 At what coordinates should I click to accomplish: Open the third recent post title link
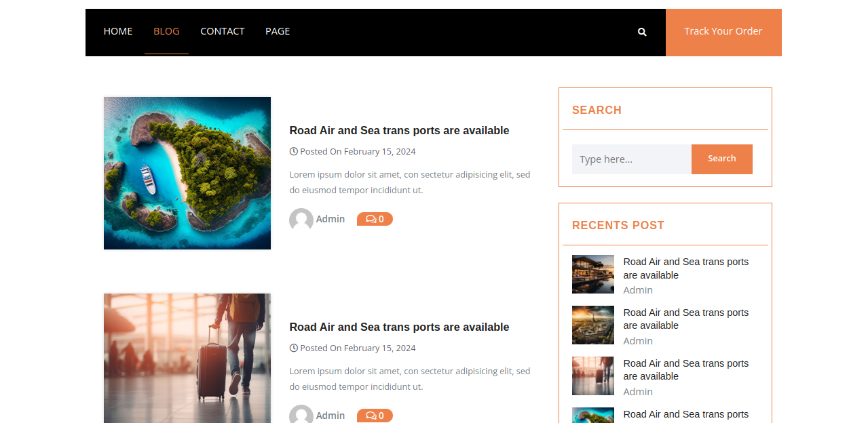[x=685, y=369]
